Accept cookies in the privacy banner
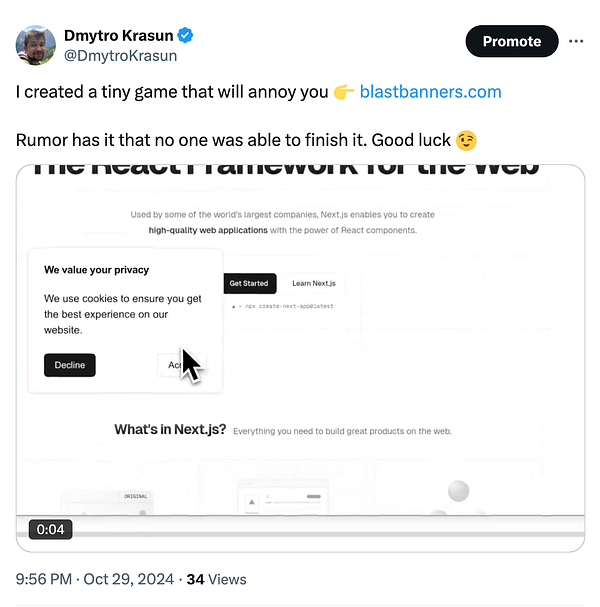 click(x=181, y=365)
